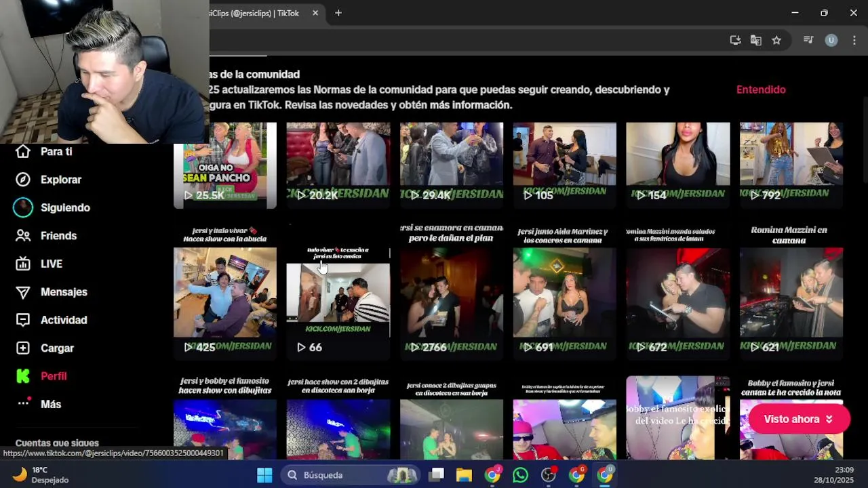Open the video with 20.2K views
The width and height of the screenshot is (868, 488).
point(338,165)
